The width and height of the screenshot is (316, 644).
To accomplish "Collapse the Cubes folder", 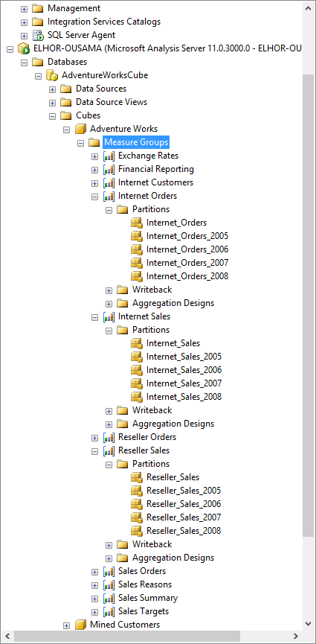I will point(52,116).
